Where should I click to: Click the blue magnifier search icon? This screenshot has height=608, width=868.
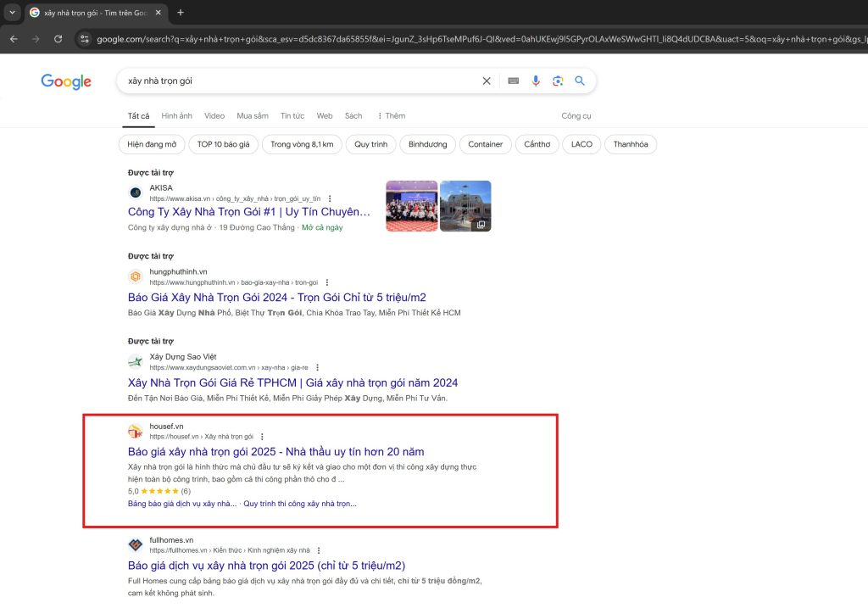click(580, 81)
